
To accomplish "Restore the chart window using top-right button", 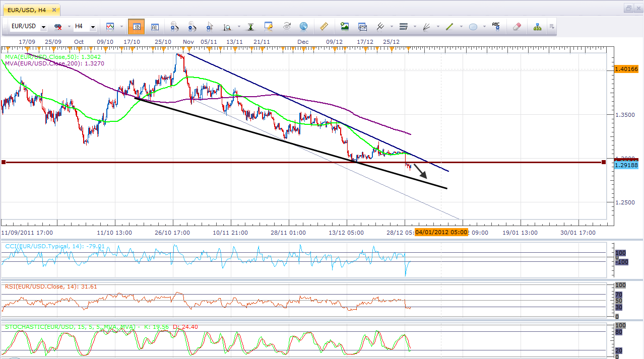I will 629,8.
